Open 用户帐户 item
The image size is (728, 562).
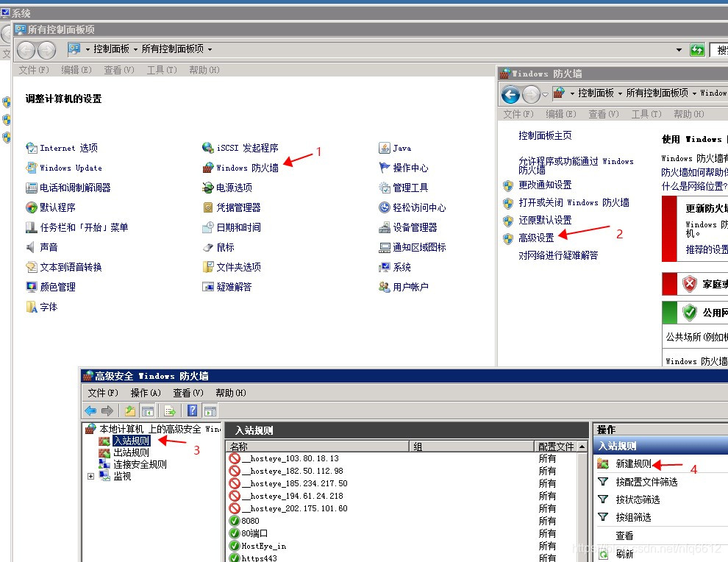[x=404, y=287]
